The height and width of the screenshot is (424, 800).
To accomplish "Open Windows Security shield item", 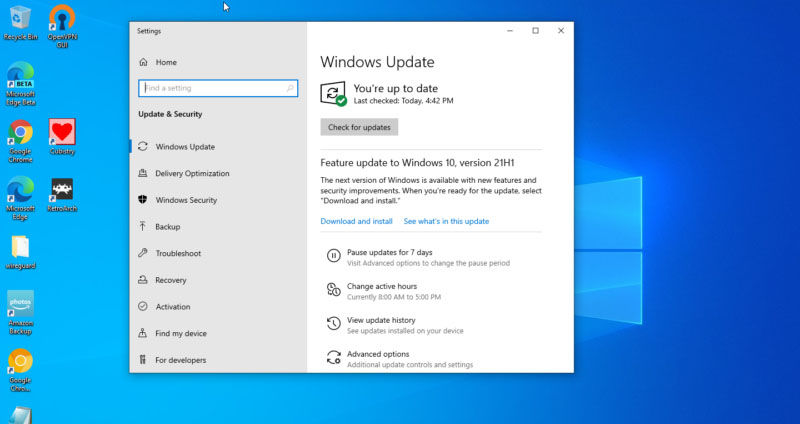I will pos(186,200).
